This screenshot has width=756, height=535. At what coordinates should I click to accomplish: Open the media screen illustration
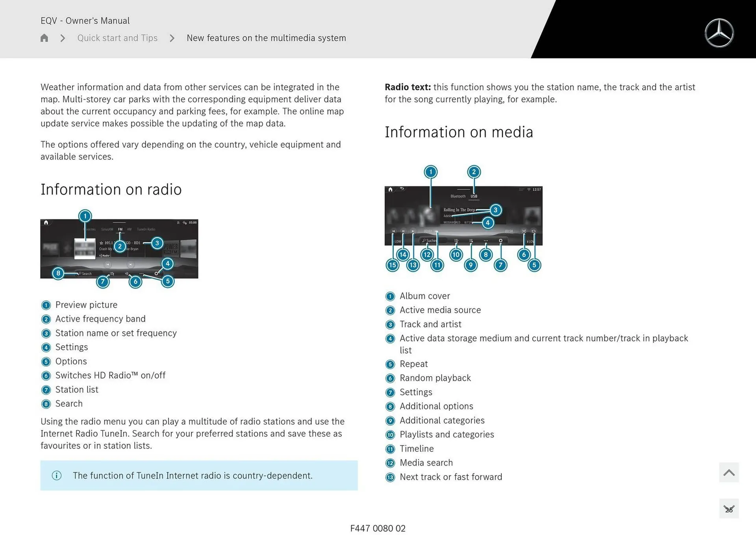[x=463, y=216]
